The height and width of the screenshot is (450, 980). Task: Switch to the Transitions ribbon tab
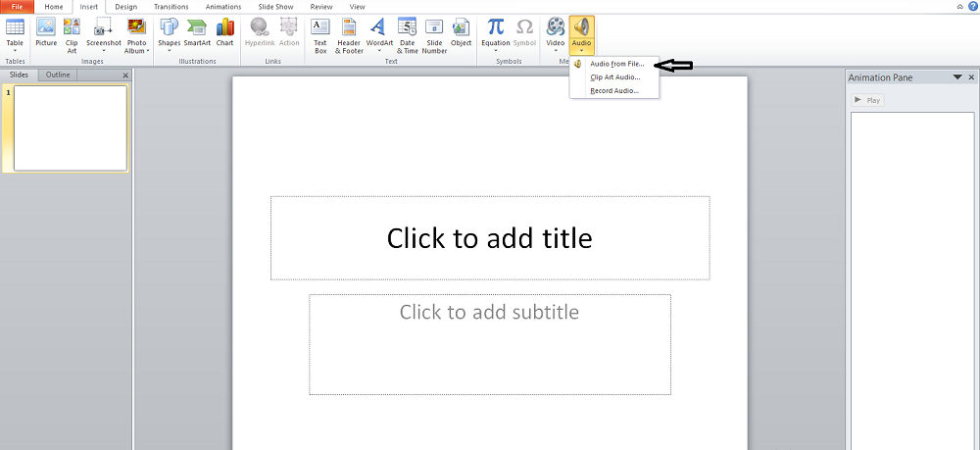pyautogui.click(x=171, y=7)
